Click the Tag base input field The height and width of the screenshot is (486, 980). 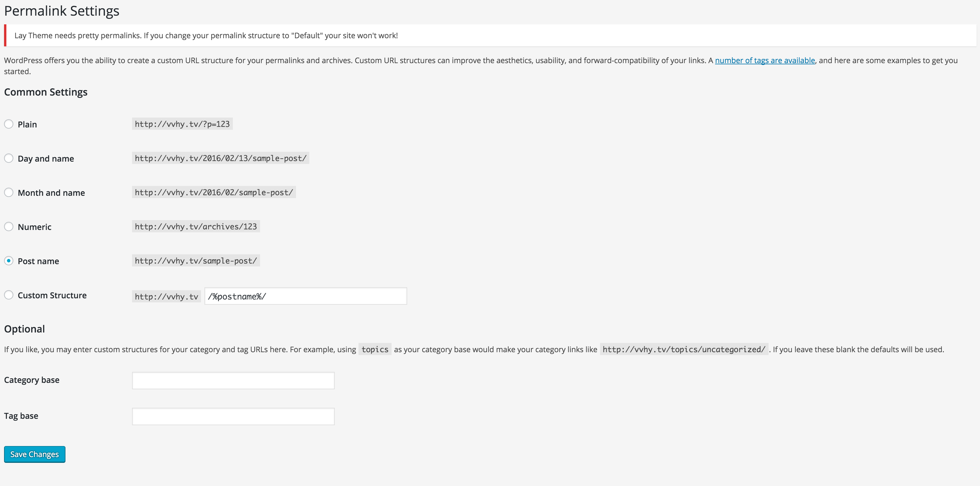(x=233, y=416)
